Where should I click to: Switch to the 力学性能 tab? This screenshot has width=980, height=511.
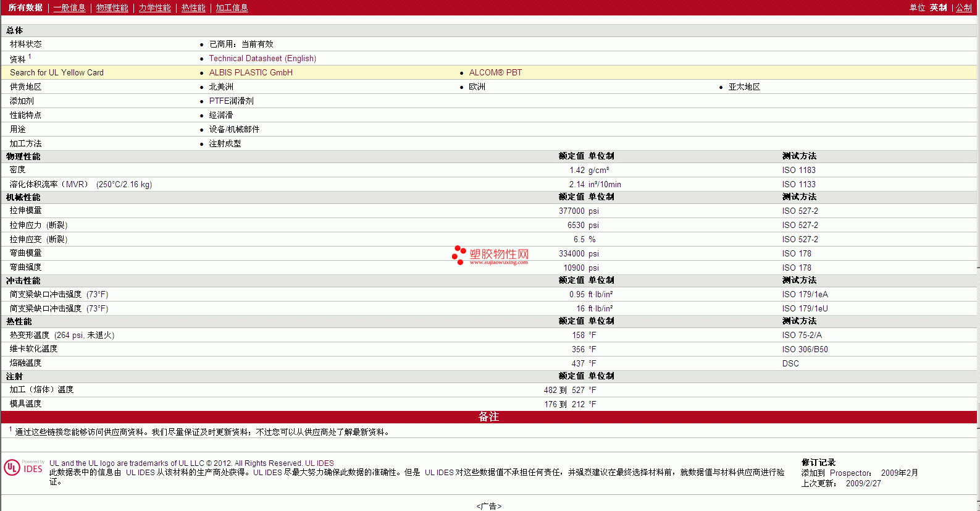(154, 7)
